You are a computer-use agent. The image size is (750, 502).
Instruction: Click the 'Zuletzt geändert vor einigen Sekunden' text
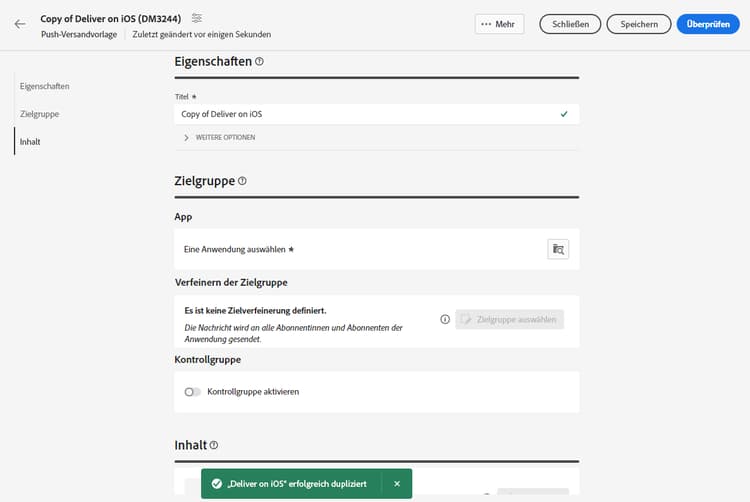click(x=202, y=34)
